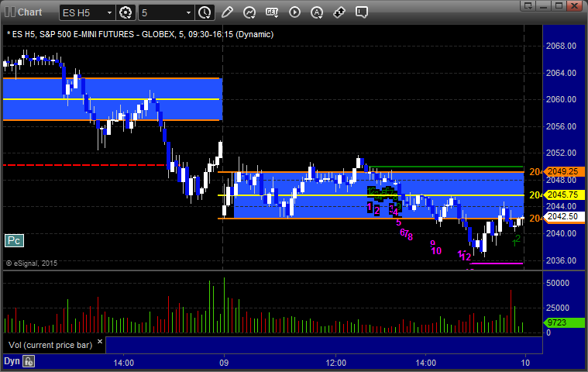
Task: Expand the ES H5 symbol dropdown
Action: pos(109,12)
